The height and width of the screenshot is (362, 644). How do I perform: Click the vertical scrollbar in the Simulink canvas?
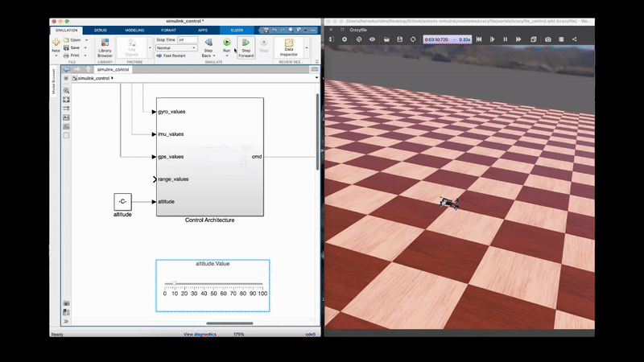tap(317, 131)
